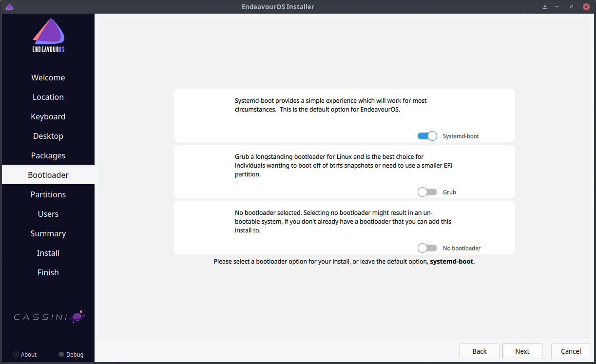
Task: Select the Install step
Action: tap(48, 253)
